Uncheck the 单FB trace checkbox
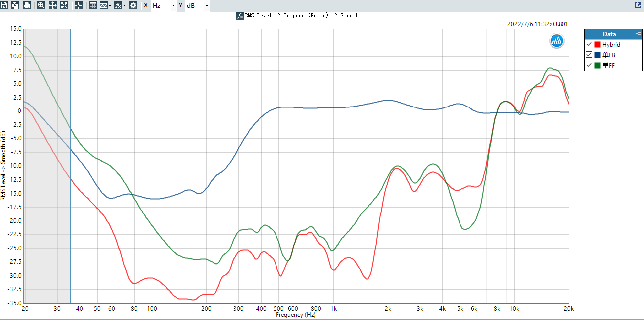Image resolution: width=644 pixels, height=320 pixels. (x=589, y=55)
